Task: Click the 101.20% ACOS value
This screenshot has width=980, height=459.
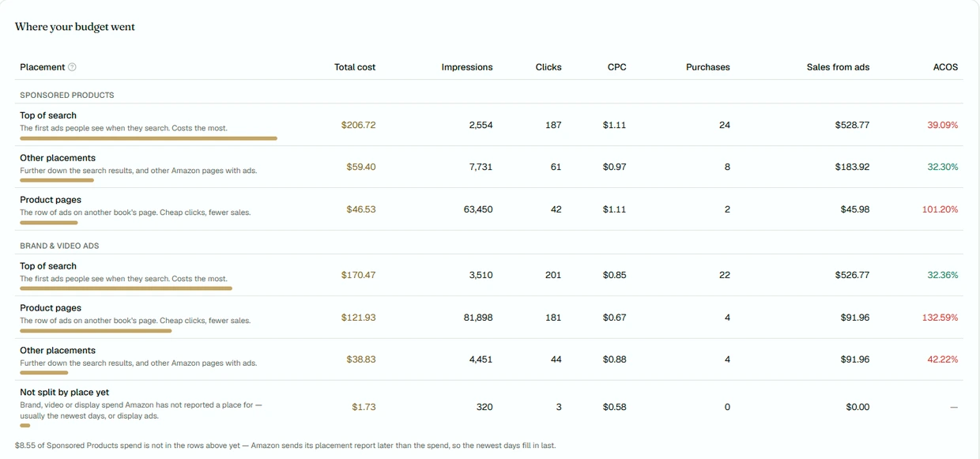Action: 940,209
